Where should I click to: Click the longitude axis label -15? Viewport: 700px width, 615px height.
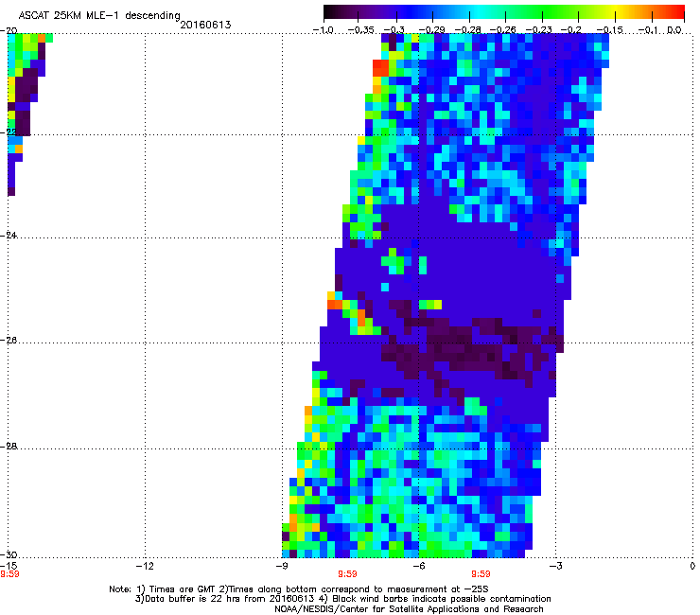coord(9,566)
